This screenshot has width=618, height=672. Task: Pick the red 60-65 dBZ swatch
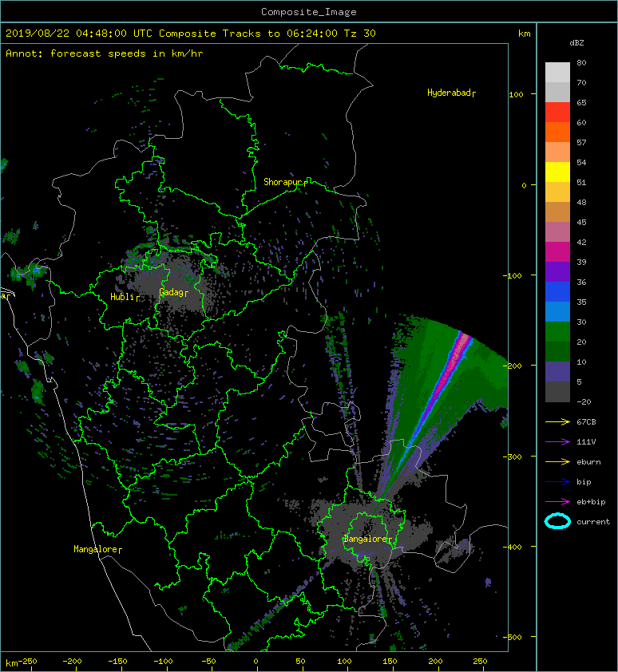coord(557,113)
